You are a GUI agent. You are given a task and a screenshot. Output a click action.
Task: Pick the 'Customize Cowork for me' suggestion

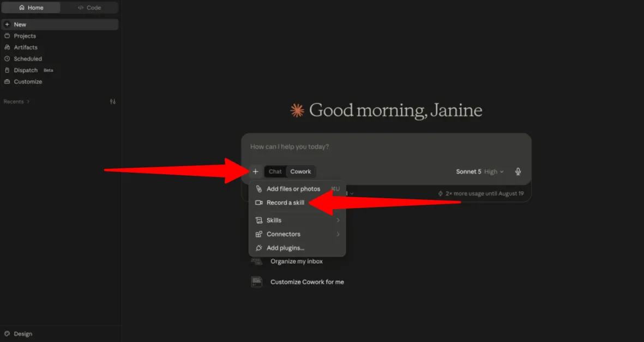point(298,282)
